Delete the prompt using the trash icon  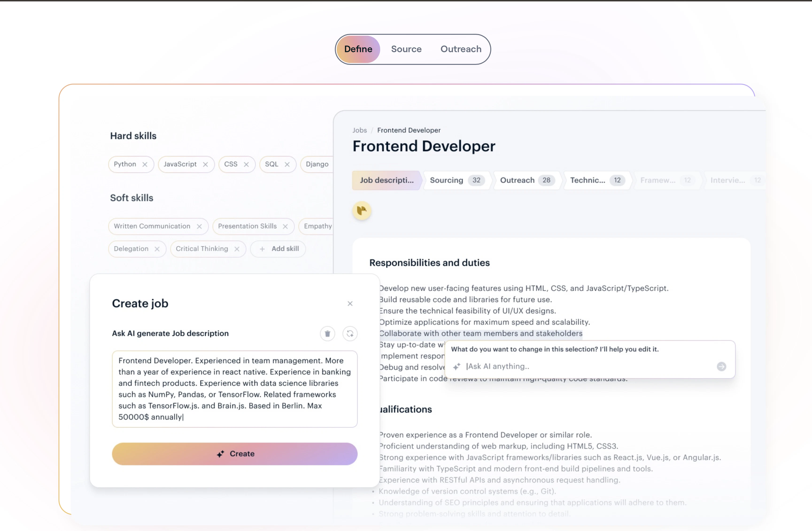point(327,334)
